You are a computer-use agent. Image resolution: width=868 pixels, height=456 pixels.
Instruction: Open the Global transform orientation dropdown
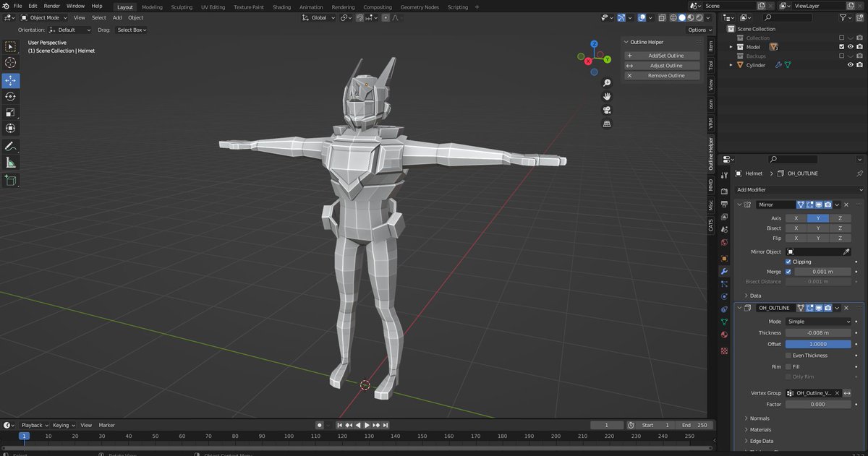click(x=318, y=17)
